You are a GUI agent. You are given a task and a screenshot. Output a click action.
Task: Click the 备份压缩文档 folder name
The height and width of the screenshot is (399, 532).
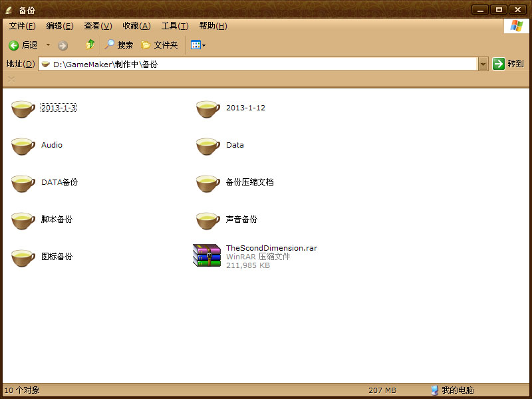pyautogui.click(x=250, y=182)
